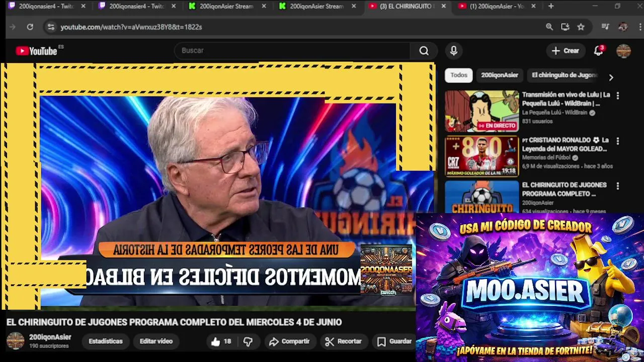The image size is (644, 362).
Task: Click Memorias del Fútbol channel name
Action: coord(546,157)
